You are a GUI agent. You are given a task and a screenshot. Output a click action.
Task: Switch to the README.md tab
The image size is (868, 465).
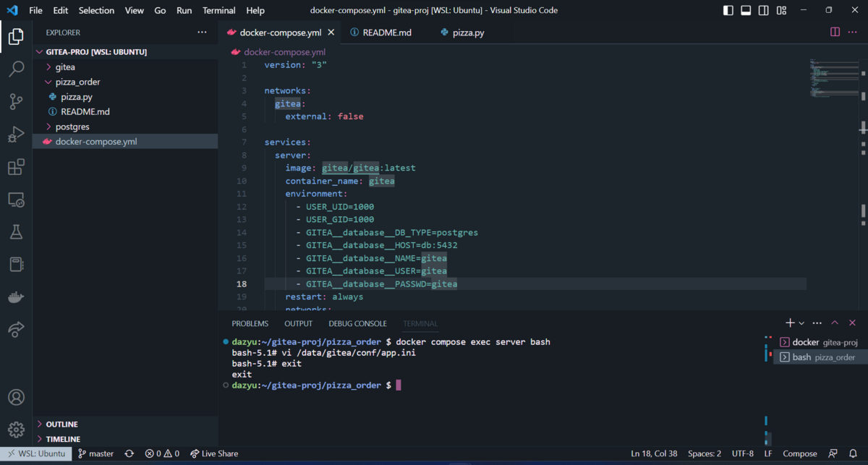(x=380, y=33)
